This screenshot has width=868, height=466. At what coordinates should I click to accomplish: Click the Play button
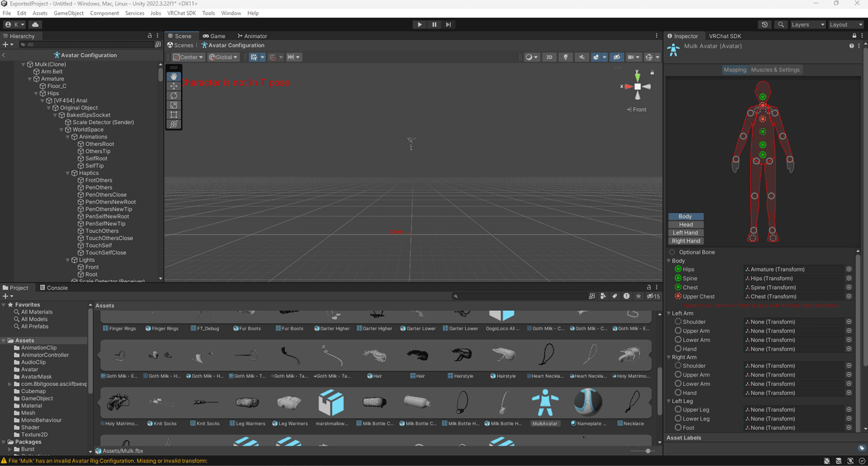pos(420,24)
